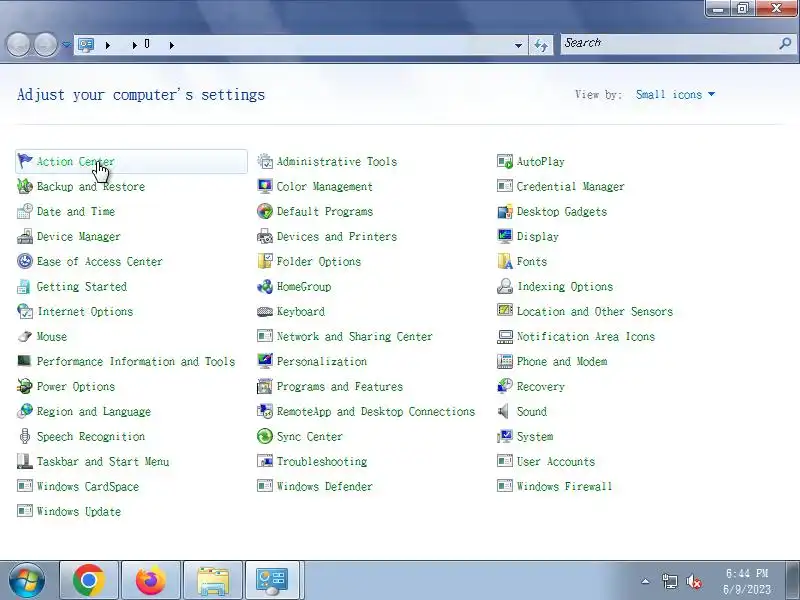Open Windows Explorer from the taskbar
This screenshot has height=600, width=800.
point(213,581)
